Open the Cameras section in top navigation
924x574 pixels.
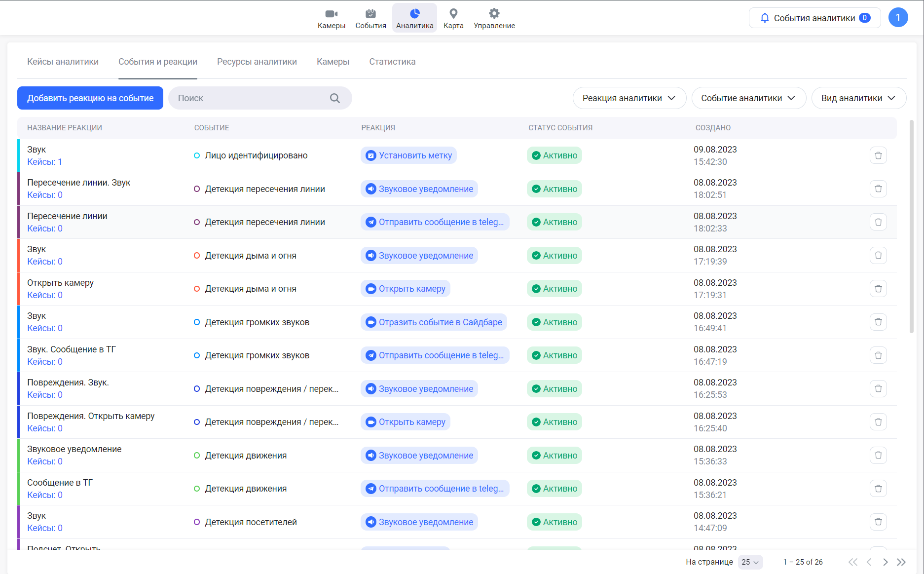pos(331,18)
